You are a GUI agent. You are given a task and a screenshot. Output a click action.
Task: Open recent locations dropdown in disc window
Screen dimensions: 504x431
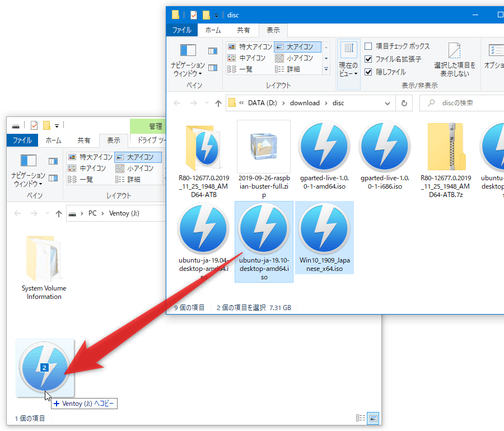(x=207, y=103)
